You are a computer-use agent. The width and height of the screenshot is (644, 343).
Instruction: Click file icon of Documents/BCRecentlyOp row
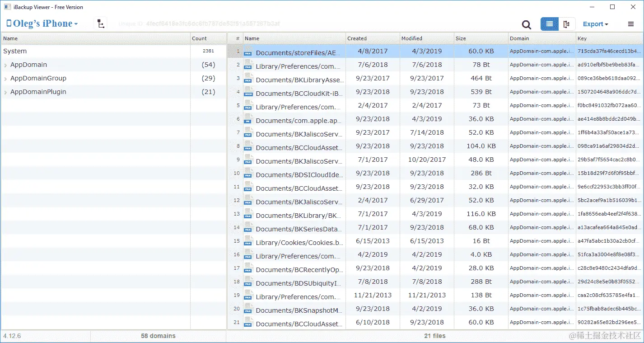248,268
